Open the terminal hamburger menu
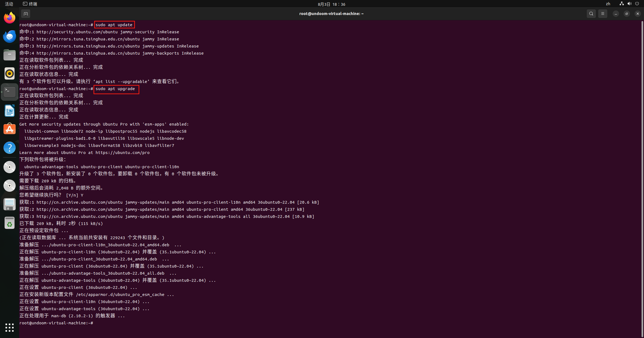Viewport: 644px width, 338px height. coord(603,14)
